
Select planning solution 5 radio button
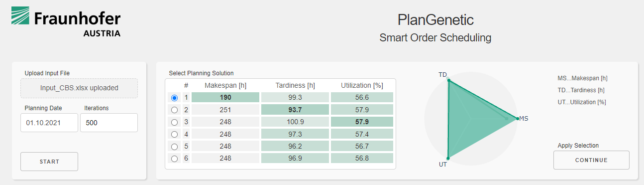(x=174, y=147)
